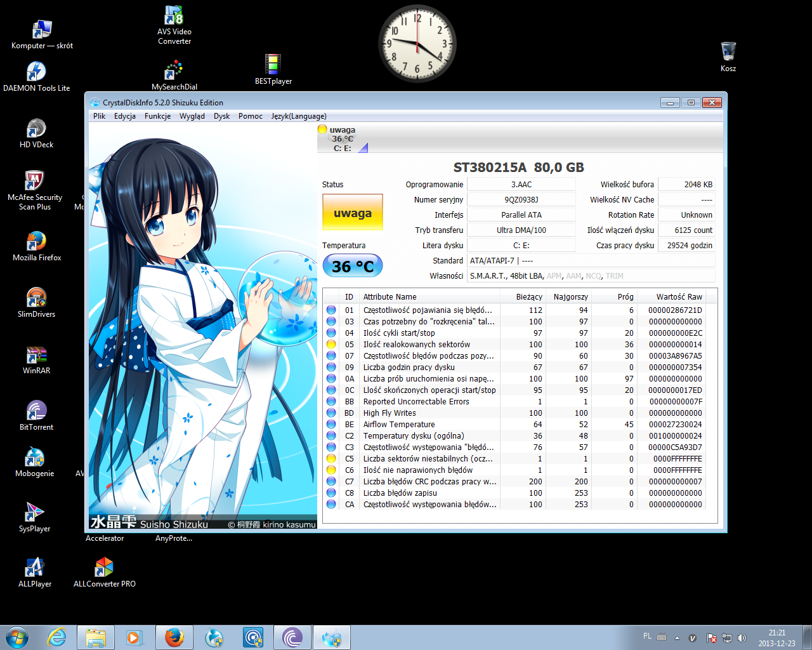Show hidden system tray icons

click(x=677, y=638)
